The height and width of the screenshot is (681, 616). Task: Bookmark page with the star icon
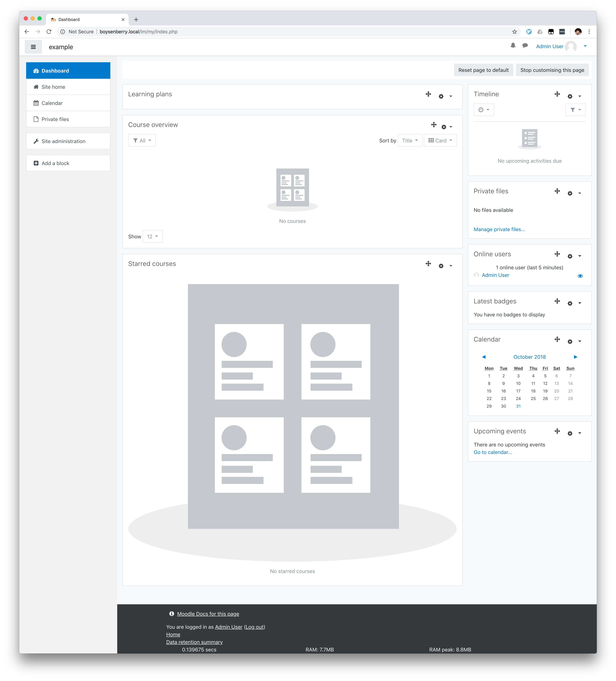pyautogui.click(x=514, y=32)
